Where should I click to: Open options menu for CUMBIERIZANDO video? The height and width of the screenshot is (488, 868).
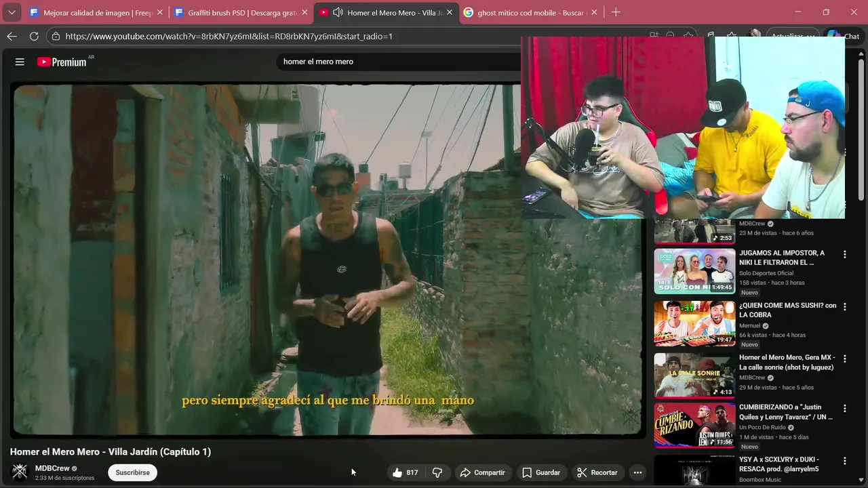point(845,409)
